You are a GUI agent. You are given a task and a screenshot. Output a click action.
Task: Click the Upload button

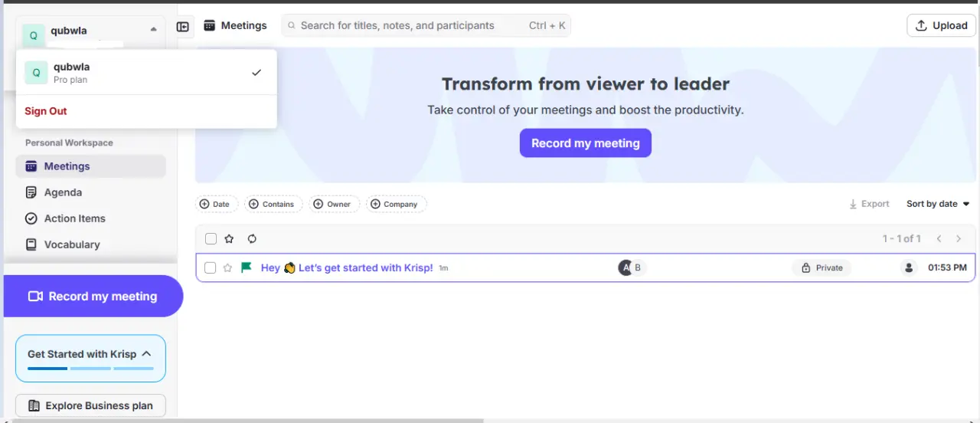[941, 25]
